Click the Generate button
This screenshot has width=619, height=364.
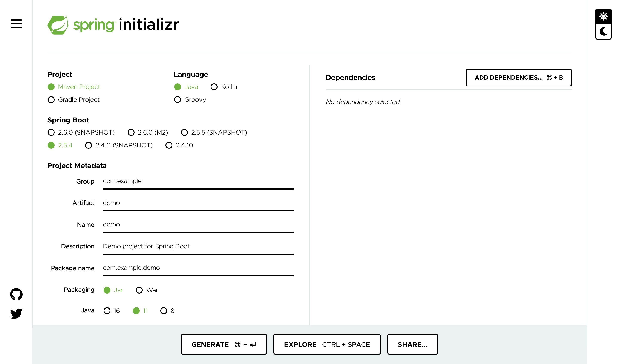coord(224,344)
